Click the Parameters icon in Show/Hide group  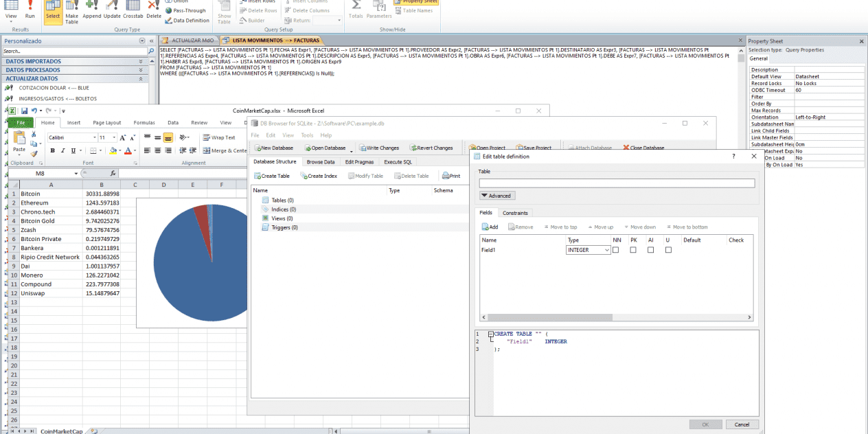[x=378, y=10]
